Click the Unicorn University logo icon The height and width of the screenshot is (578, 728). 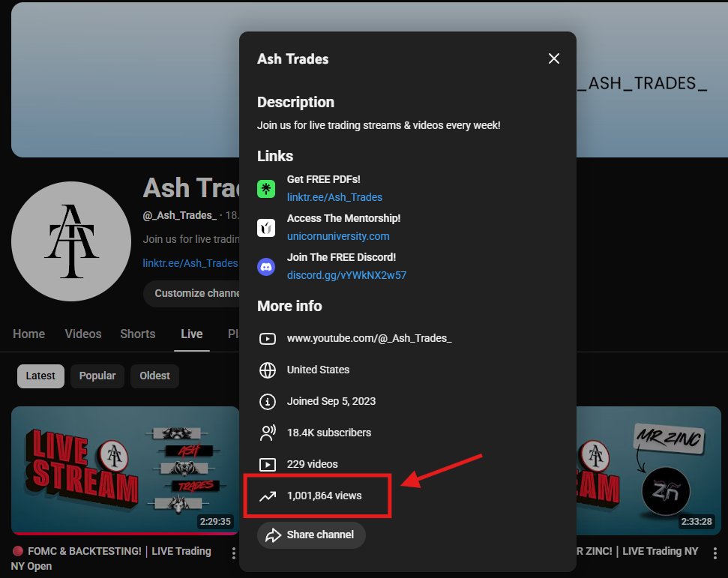(x=266, y=227)
